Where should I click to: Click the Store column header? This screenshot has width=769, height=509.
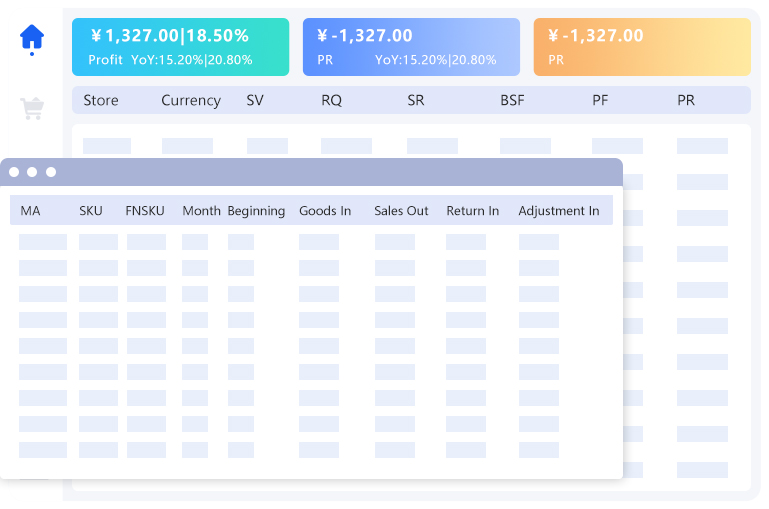click(x=101, y=100)
